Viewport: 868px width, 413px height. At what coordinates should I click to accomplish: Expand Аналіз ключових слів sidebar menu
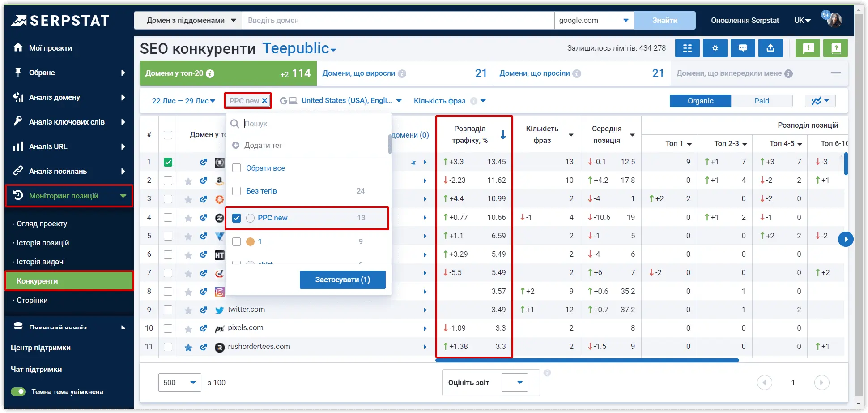[x=69, y=122]
